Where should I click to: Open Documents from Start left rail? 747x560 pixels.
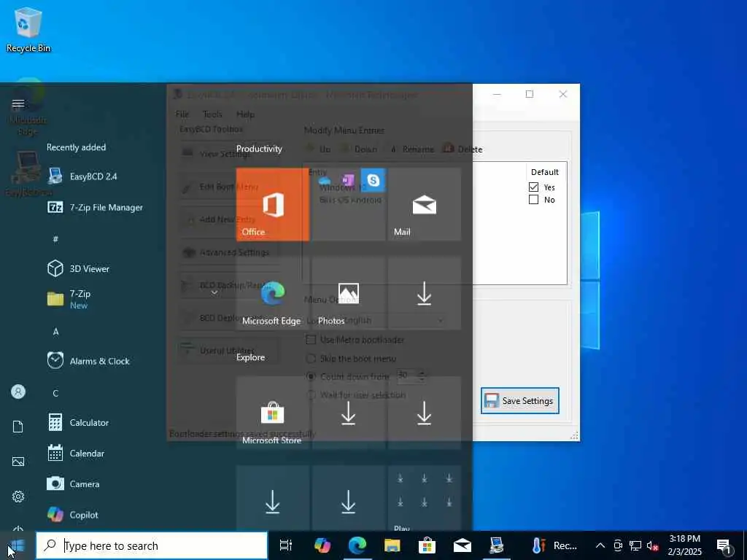point(18,426)
